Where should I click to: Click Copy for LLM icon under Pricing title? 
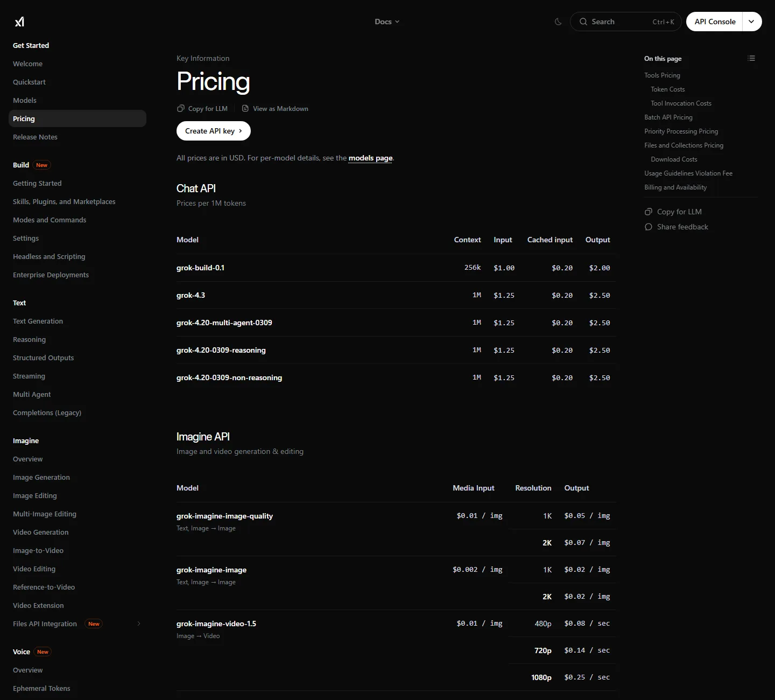[181, 108]
